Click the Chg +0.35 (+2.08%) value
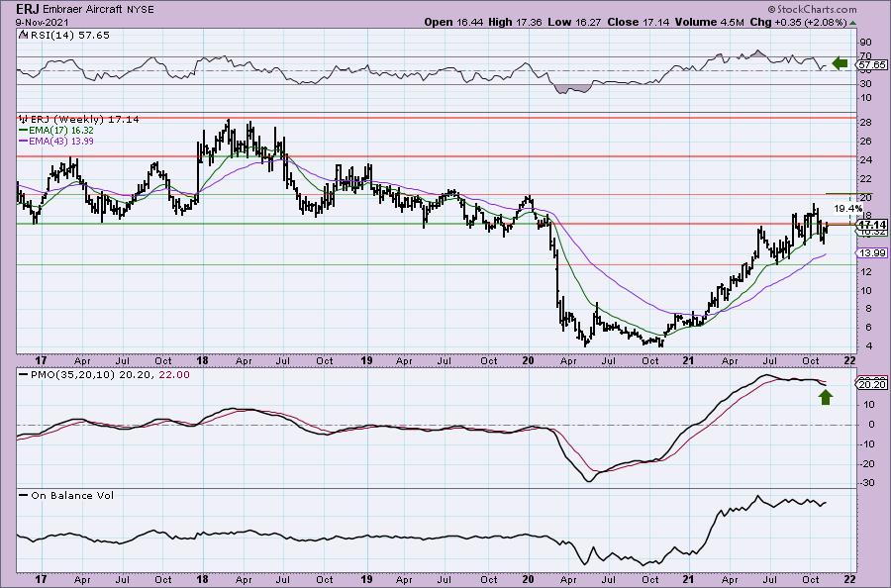Viewport: 891px width, 588px height. [x=798, y=22]
